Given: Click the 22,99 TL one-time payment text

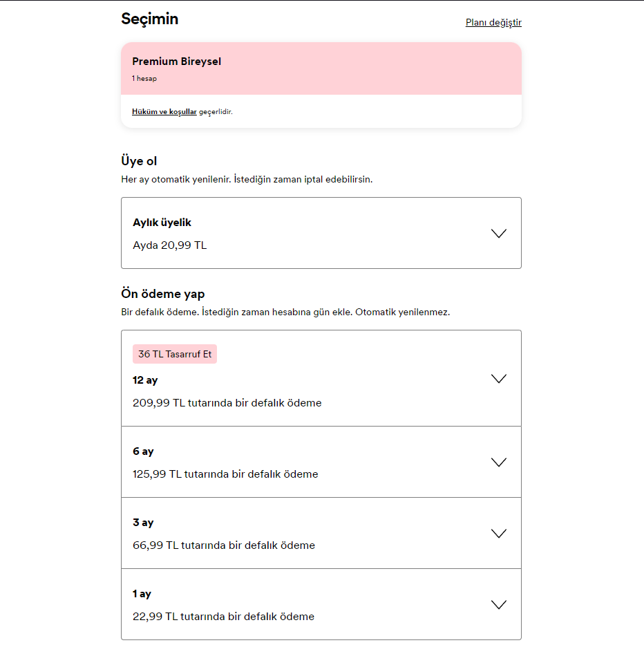Looking at the screenshot, I should pyautogui.click(x=223, y=617).
